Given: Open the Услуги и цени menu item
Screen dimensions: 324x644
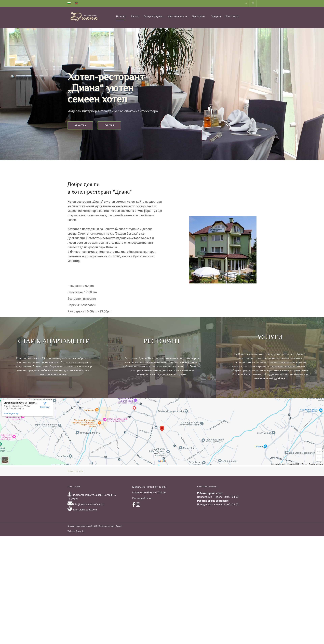Looking at the screenshot, I should [x=153, y=17].
